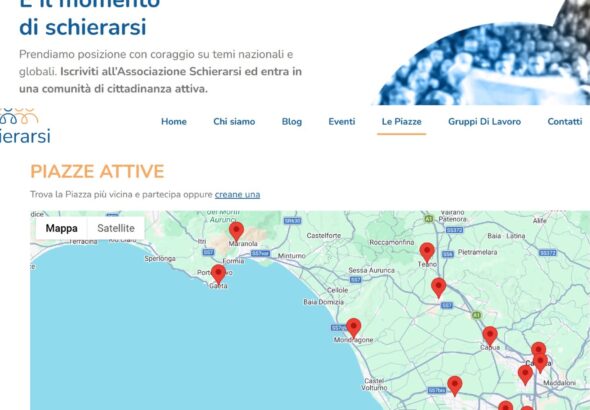This screenshot has width=590, height=410.
Task: Click the Formia label on the map
Action: click(233, 261)
